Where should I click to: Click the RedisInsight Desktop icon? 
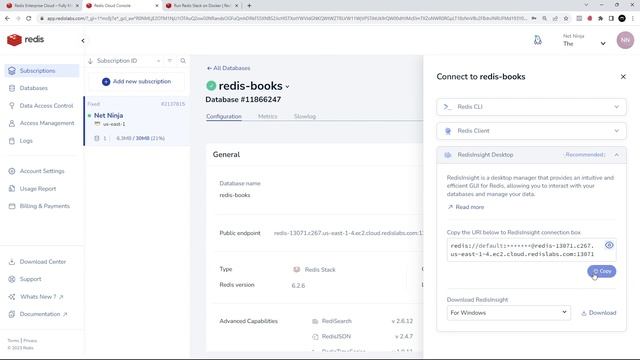(x=448, y=155)
